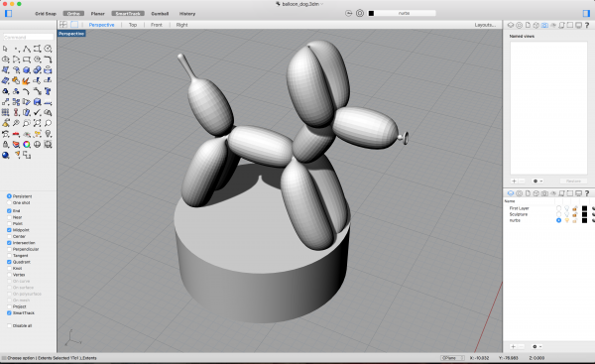Enable the Near osnap checkbox
The image size is (595, 364).
(9, 217)
